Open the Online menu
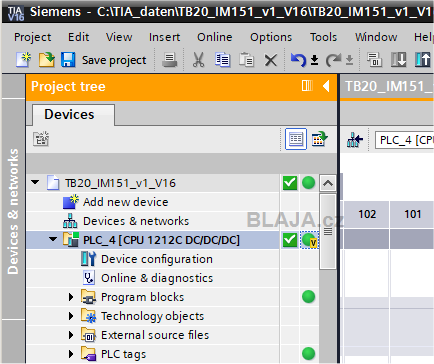 [x=214, y=37]
